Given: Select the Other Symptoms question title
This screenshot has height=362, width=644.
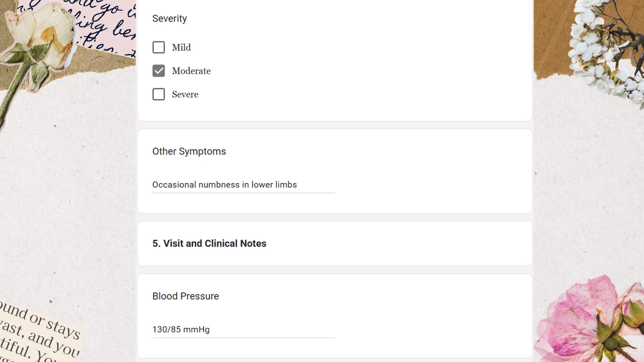Looking at the screenshot, I should click(189, 151).
